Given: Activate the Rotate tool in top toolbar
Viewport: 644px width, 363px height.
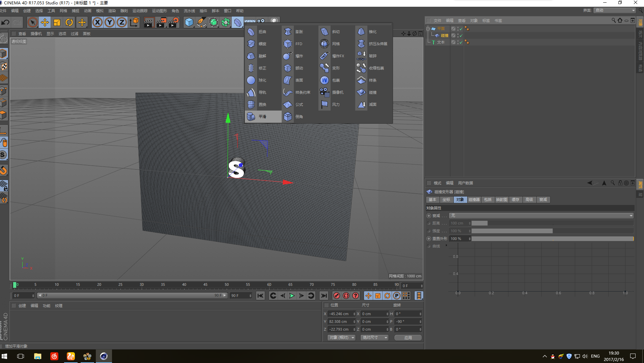Looking at the screenshot, I should coord(69,23).
